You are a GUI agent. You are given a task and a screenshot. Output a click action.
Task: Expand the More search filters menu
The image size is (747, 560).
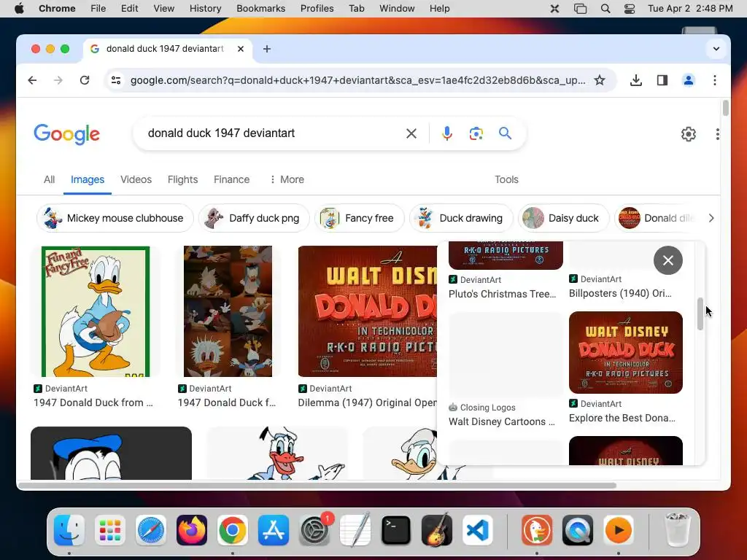[x=286, y=179]
